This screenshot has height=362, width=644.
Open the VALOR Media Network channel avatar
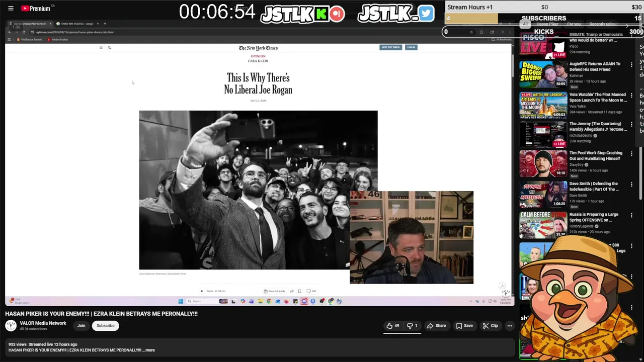[11, 326]
